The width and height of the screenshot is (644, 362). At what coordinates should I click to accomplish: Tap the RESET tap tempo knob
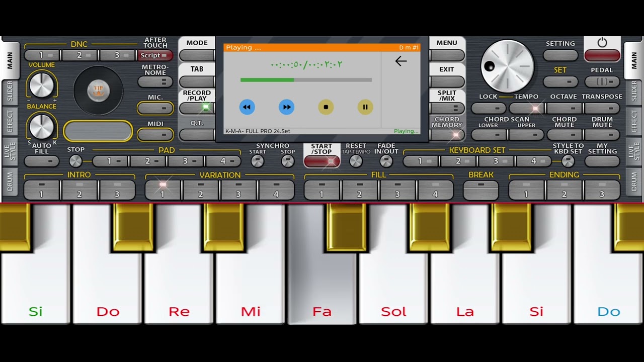pos(356,161)
